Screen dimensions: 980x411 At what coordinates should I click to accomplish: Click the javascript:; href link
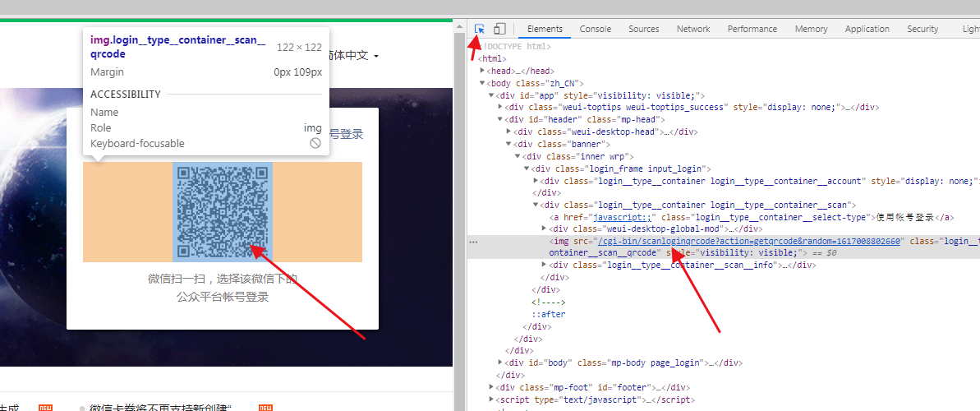coord(623,217)
